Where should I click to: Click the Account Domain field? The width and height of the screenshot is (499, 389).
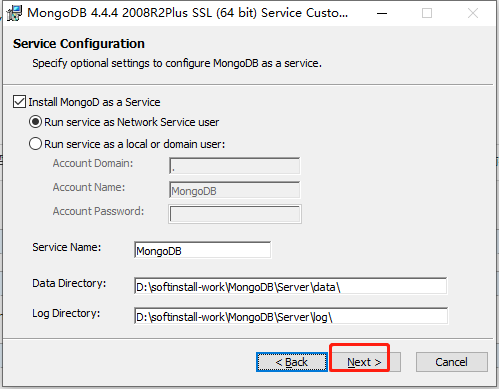[235, 166]
